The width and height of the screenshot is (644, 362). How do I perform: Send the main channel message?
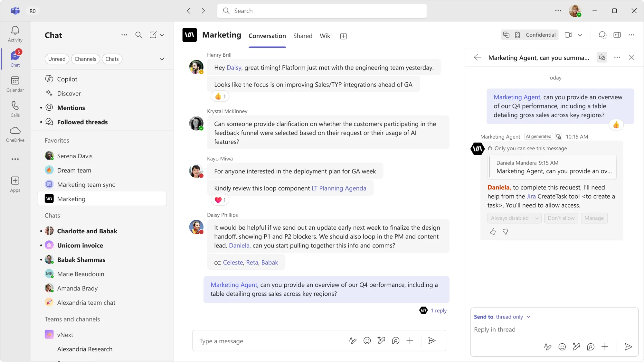pyautogui.click(x=432, y=340)
